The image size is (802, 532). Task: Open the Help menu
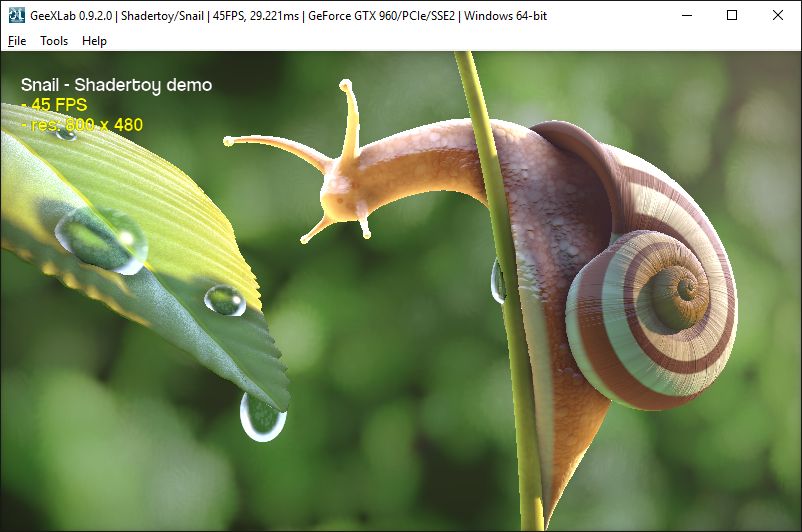point(94,41)
